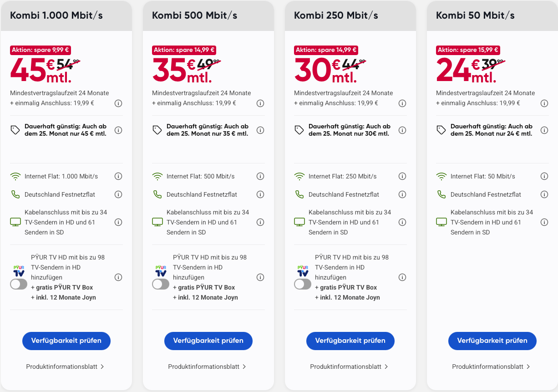The image size is (558, 392).
Task: Open Produktinformationsblatt arrow for Kombi 500
Action: (x=244, y=367)
